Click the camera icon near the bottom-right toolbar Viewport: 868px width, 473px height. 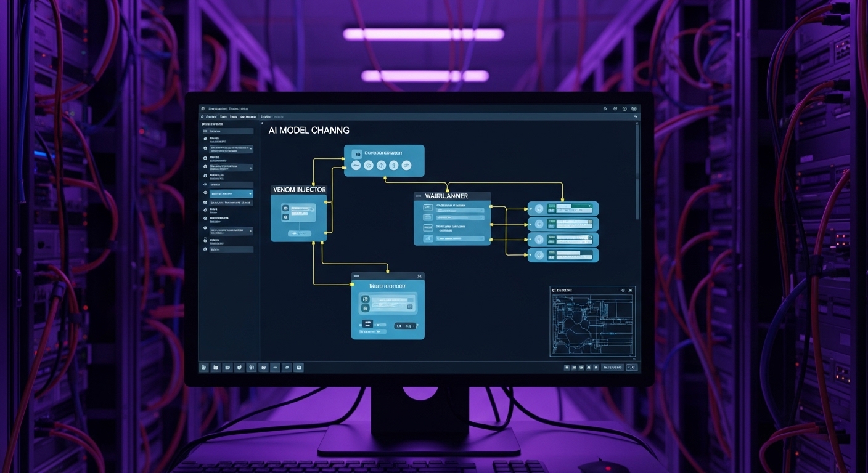point(581,368)
